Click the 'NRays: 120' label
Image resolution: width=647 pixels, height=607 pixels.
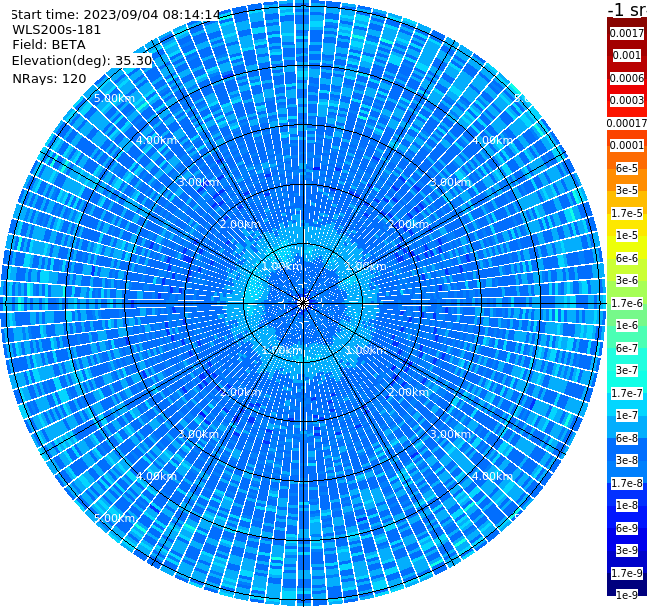(49, 78)
